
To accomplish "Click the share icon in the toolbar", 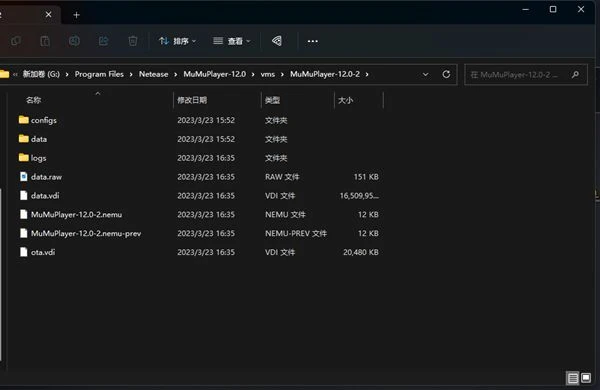I will [x=104, y=41].
